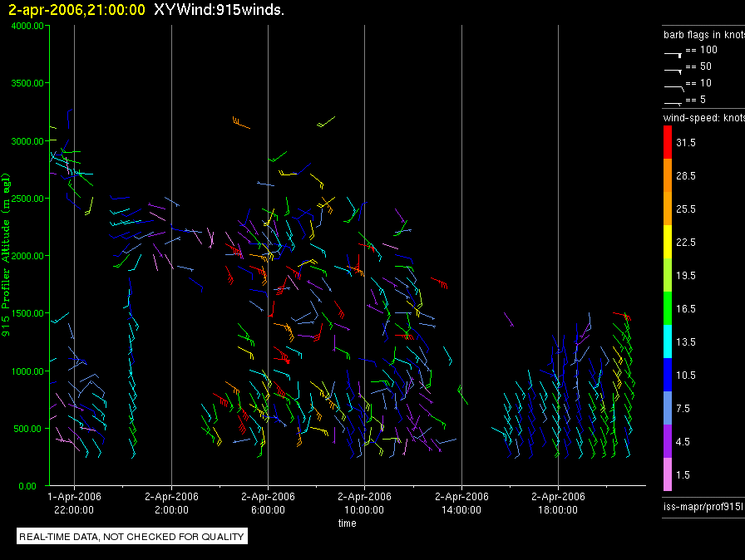Click the 2-Apr-2006 6:00:00 time axis label
This screenshot has height=560, width=745.
[x=268, y=503]
